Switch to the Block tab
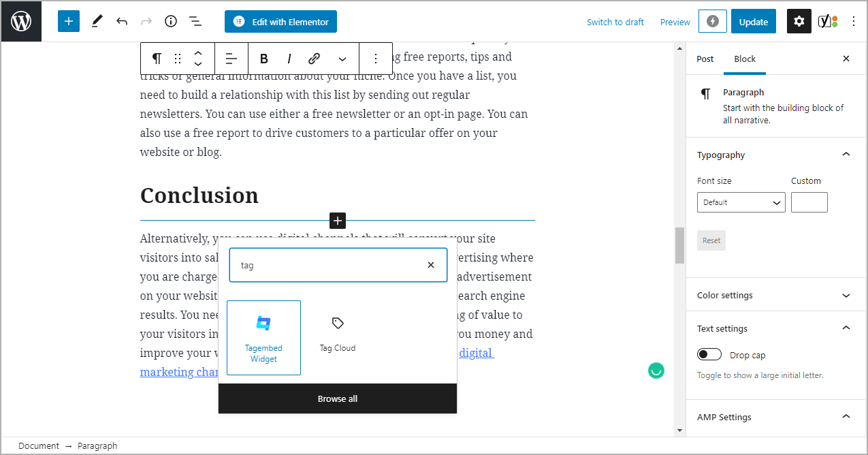Viewport: 868px width, 455px height. click(x=745, y=59)
